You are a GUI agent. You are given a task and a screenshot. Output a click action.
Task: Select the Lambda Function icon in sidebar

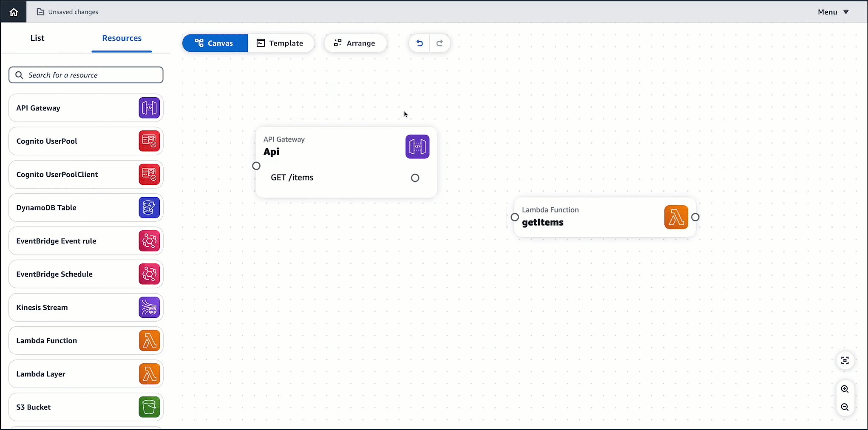(149, 340)
